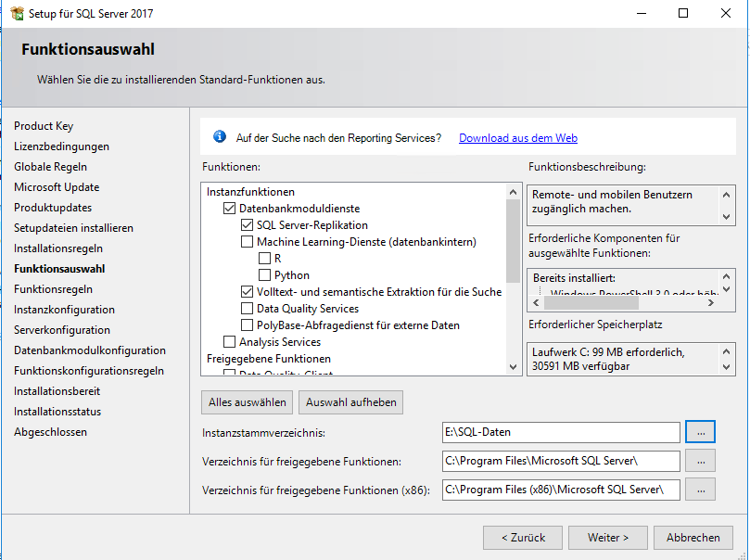
Task: Cancel setup with Abbrechen
Action: [693, 538]
